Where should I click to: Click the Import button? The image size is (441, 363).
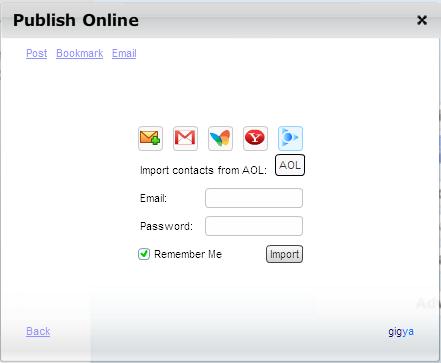(284, 254)
